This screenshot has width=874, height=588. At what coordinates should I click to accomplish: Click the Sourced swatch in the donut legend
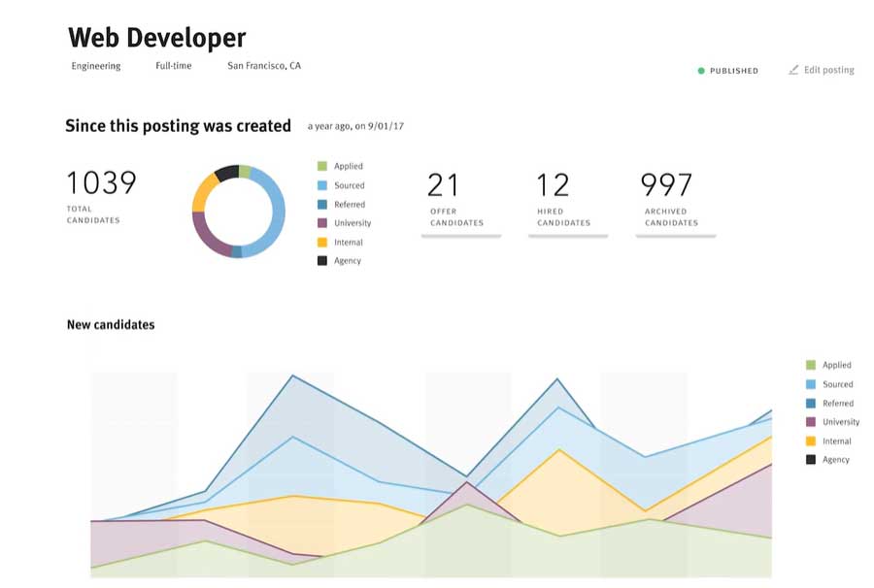click(x=323, y=184)
